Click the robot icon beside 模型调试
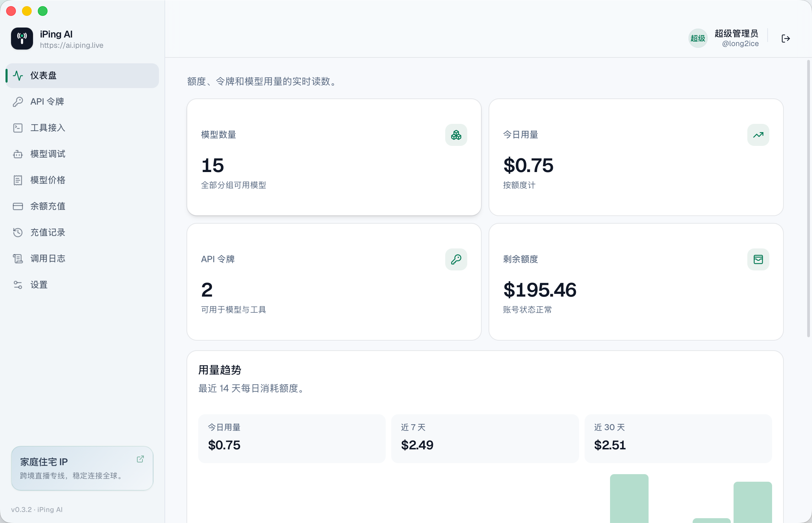 (18, 154)
